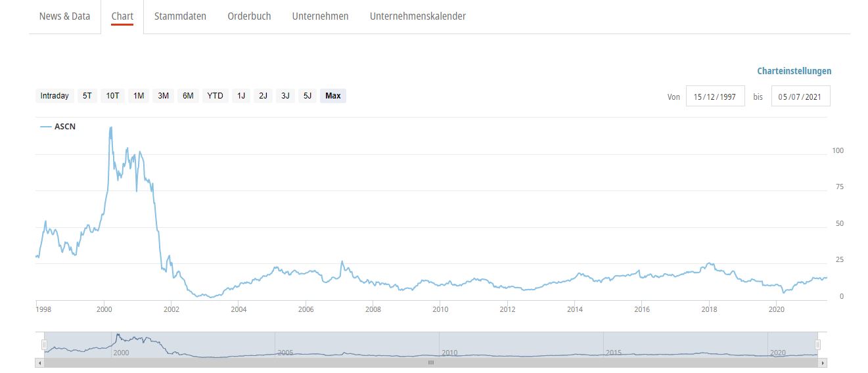Select the Intraday time range
Viewport: 868px width, 373px height.
[55, 96]
